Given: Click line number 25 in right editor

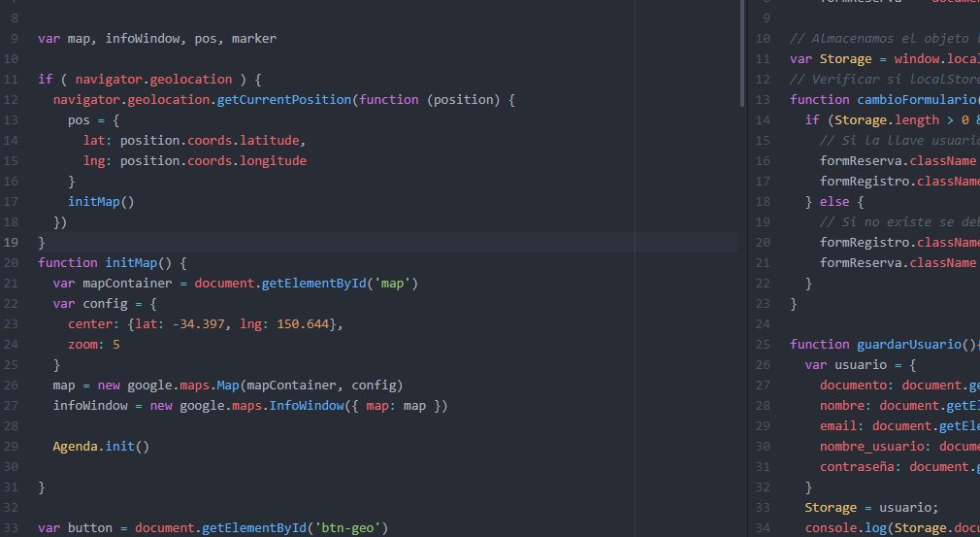Looking at the screenshot, I should point(763,345).
